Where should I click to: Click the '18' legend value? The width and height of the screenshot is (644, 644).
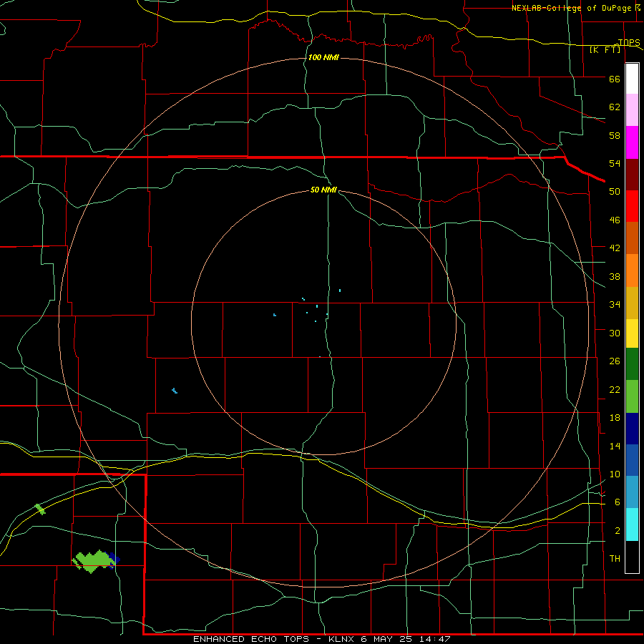tap(615, 418)
